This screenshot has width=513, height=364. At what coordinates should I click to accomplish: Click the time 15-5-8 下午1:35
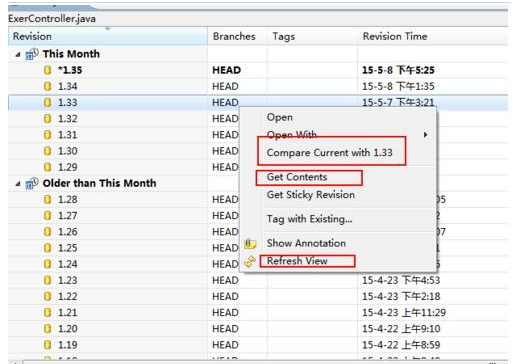pyautogui.click(x=398, y=86)
